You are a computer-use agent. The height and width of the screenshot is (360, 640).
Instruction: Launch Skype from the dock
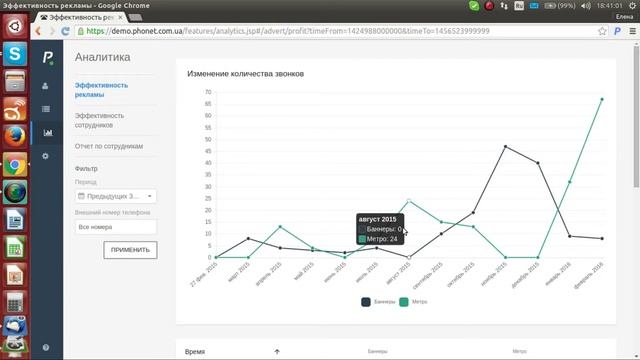[15, 54]
